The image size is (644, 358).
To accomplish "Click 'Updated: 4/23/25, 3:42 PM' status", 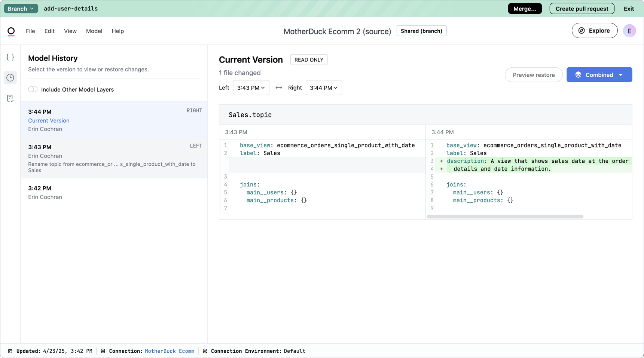I will [54, 351].
